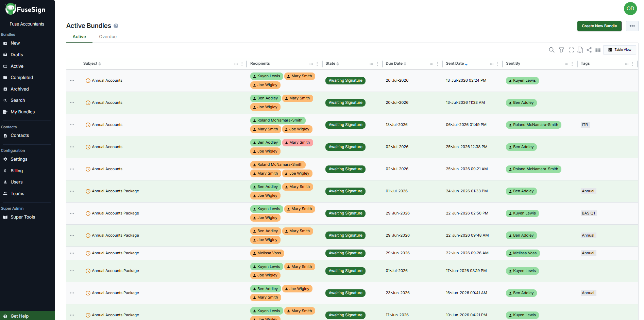Open Subject column options menu
The image size is (644, 320).
coord(242,64)
